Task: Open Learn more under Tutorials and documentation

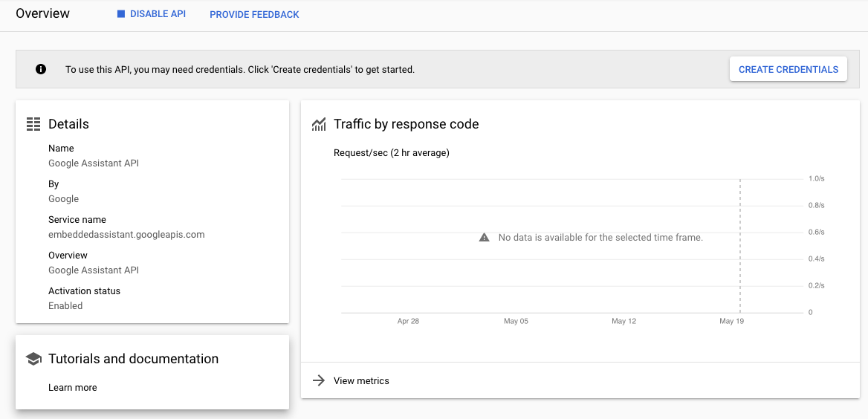Action: [x=73, y=388]
